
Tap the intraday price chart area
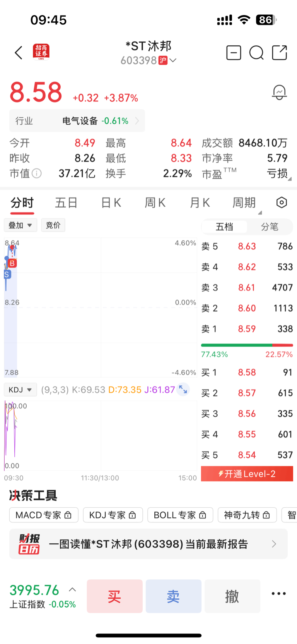[101, 307]
